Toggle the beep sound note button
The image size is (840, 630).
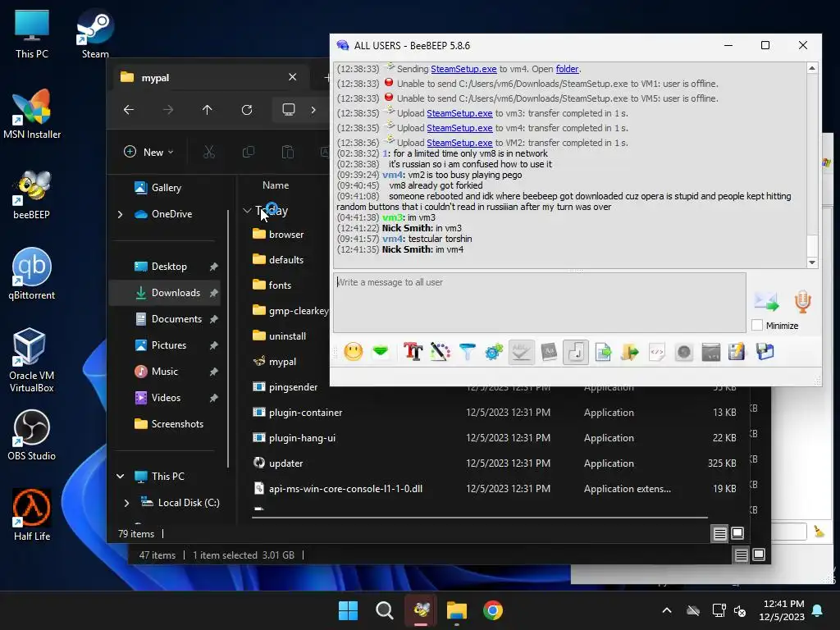click(x=576, y=352)
